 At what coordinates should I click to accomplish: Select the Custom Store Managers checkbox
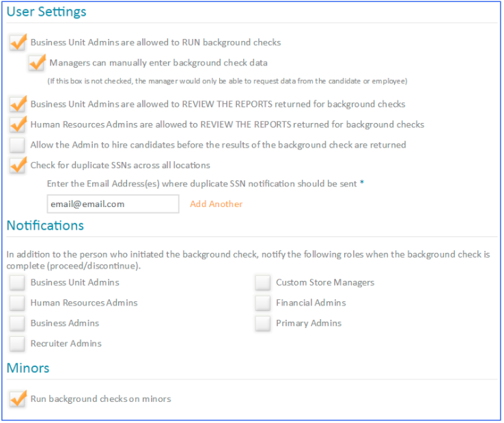[x=263, y=283]
